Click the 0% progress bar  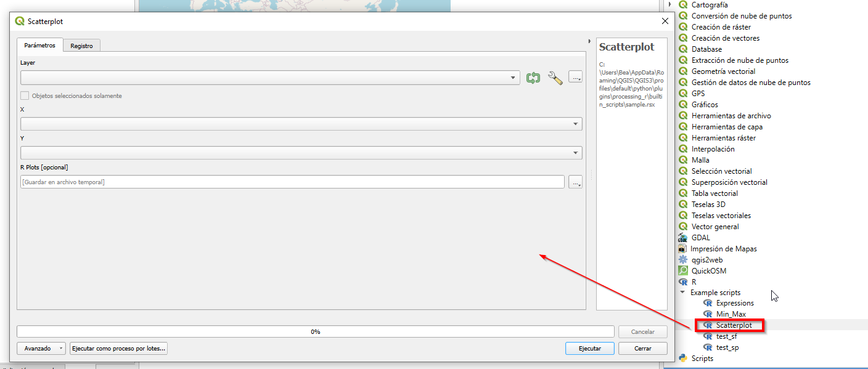pyautogui.click(x=316, y=331)
